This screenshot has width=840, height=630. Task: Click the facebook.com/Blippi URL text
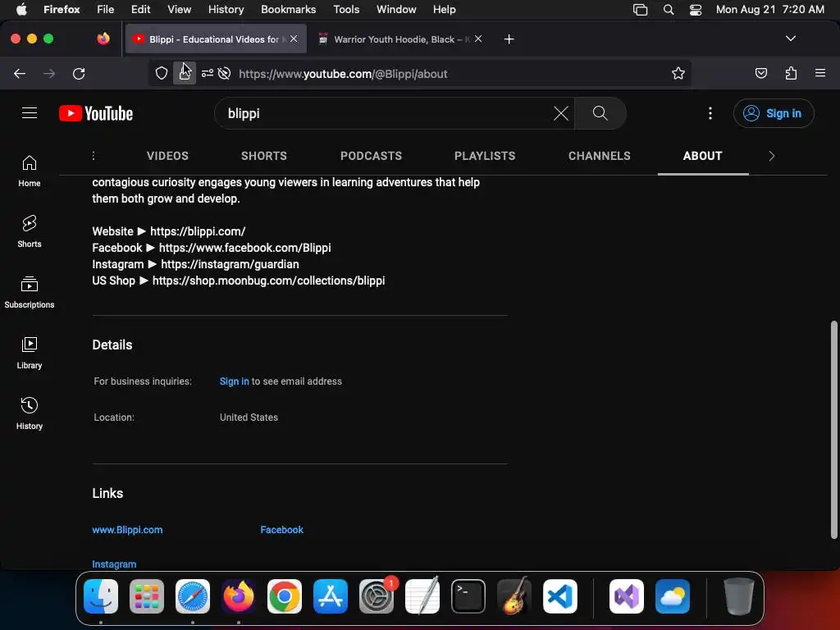point(244,248)
